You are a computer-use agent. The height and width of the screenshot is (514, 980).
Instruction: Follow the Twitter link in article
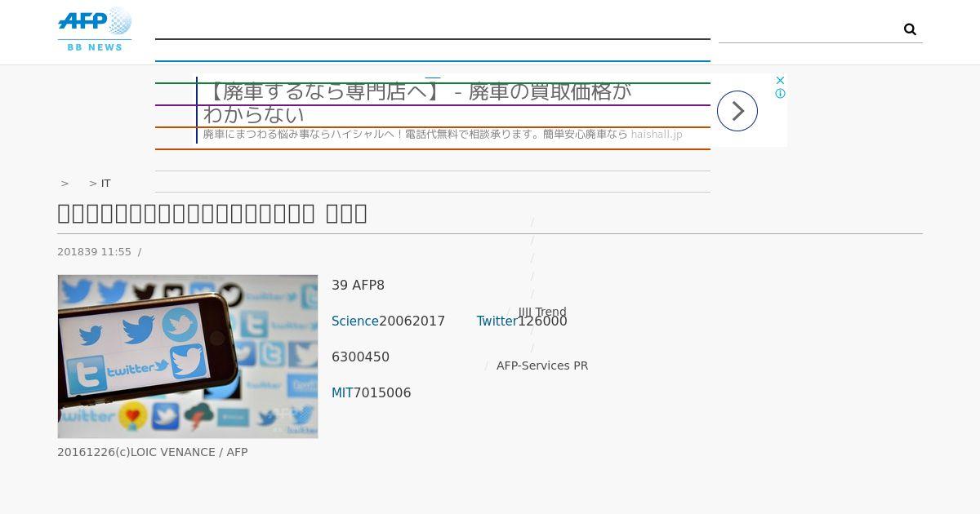tap(497, 321)
